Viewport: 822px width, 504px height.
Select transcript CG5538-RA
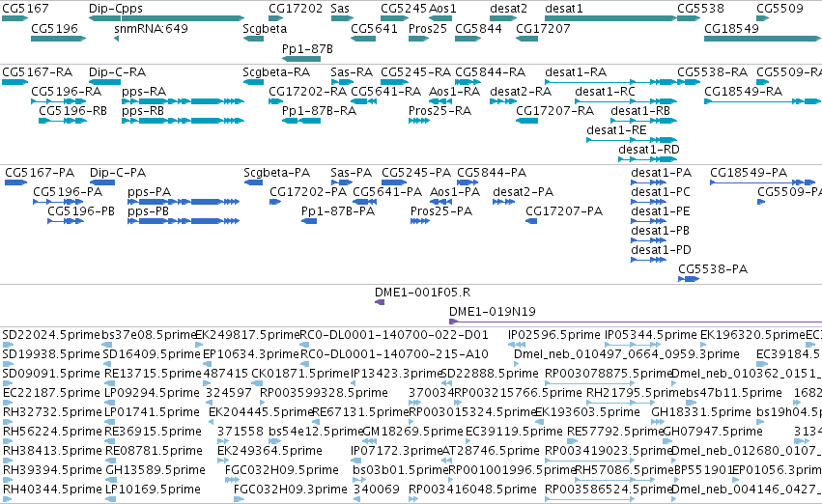(x=713, y=72)
